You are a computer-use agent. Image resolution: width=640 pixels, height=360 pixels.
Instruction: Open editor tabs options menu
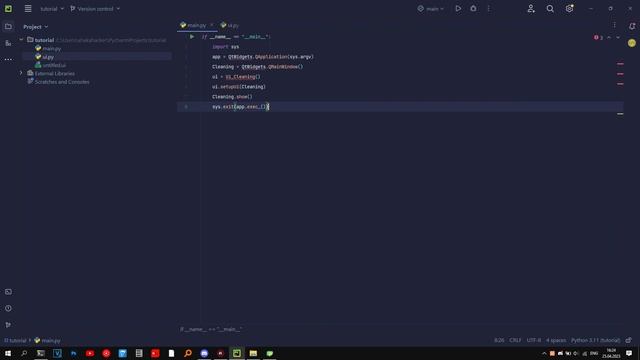pyautogui.click(x=614, y=25)
